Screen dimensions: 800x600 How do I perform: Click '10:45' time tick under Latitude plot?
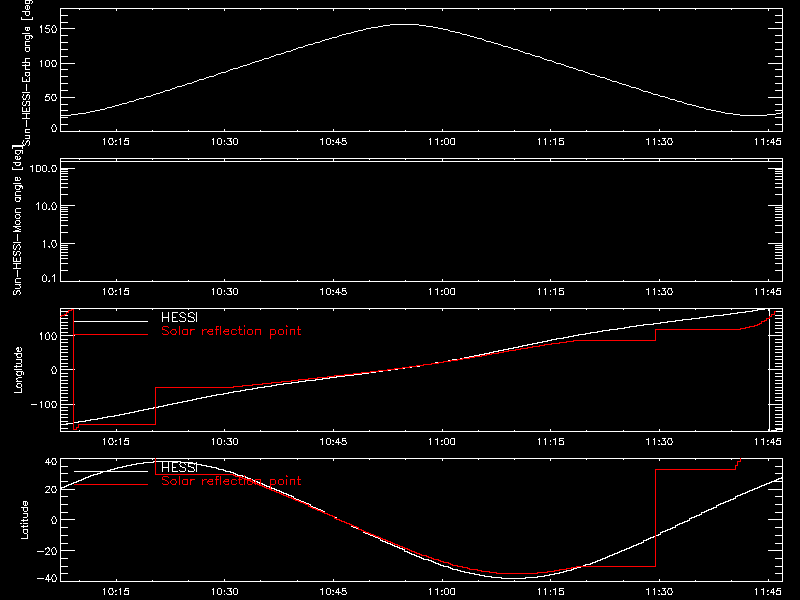(x=333, y=592)
